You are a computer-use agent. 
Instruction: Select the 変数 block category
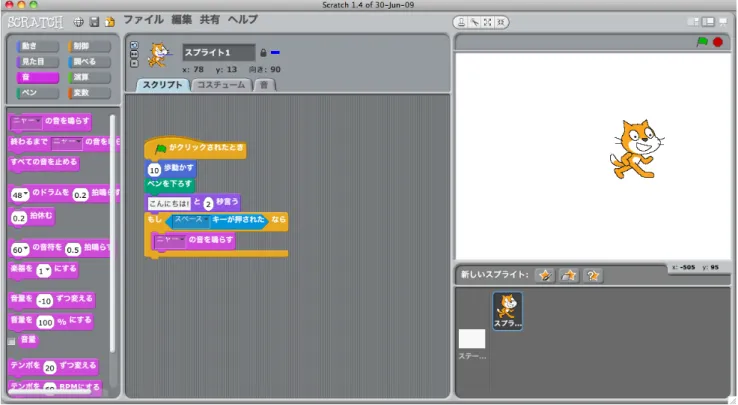click(x=89, y=93)
